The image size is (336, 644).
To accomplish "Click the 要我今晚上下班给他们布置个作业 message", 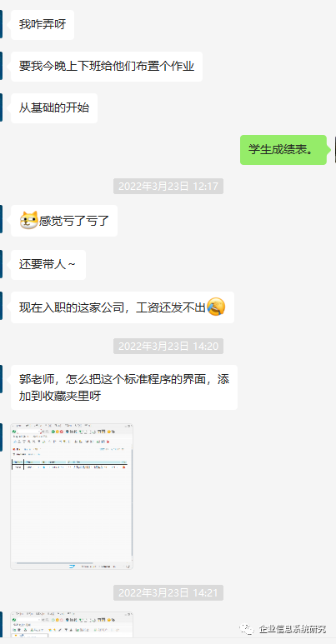I will coord(107,66).
